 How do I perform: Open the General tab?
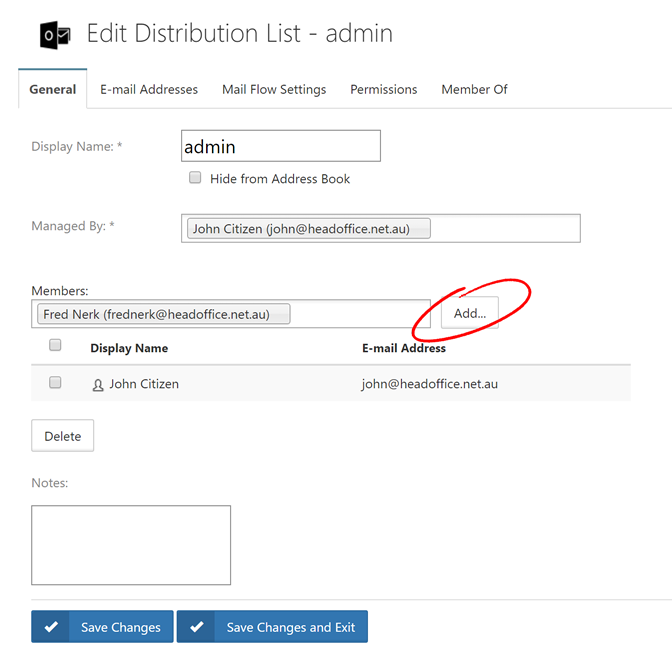click(x=53, y=89)
